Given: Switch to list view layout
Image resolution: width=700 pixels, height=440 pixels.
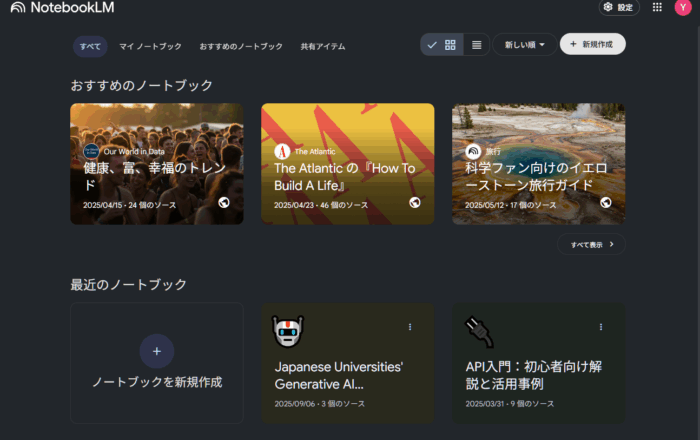Looking at the screenshot, I should [x=476, y=45].
